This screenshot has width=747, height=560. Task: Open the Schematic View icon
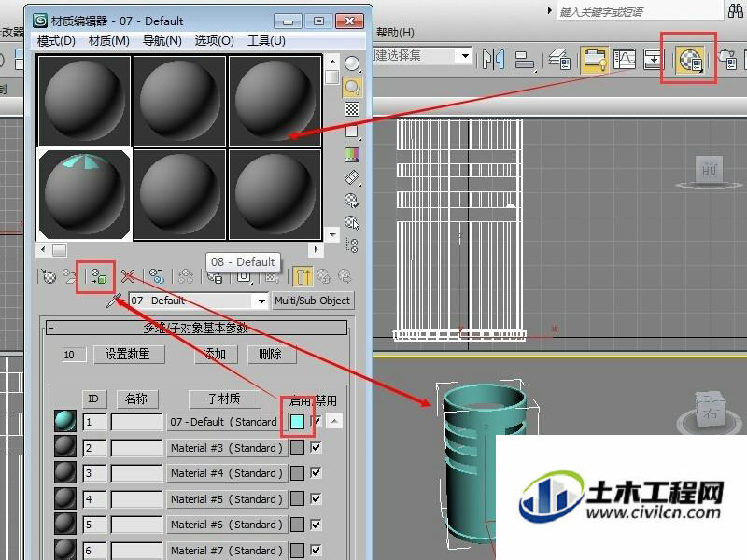pyautogui.click(x=654, y=60)
